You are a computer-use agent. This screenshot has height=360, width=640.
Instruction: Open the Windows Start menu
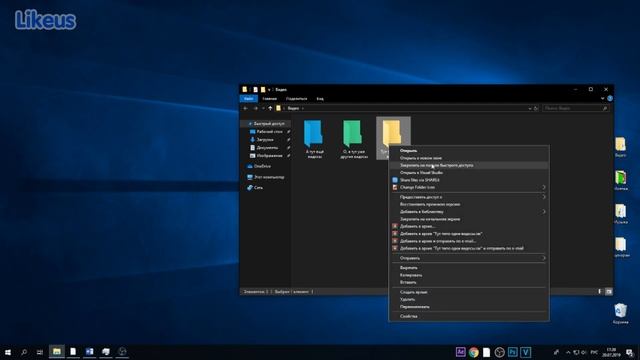(x=8, y=352)
